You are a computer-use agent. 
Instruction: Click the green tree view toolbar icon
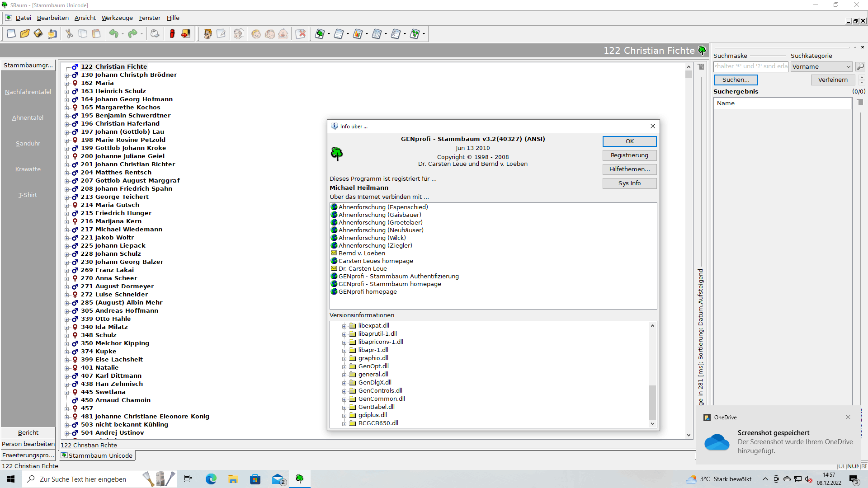point(320,33)
